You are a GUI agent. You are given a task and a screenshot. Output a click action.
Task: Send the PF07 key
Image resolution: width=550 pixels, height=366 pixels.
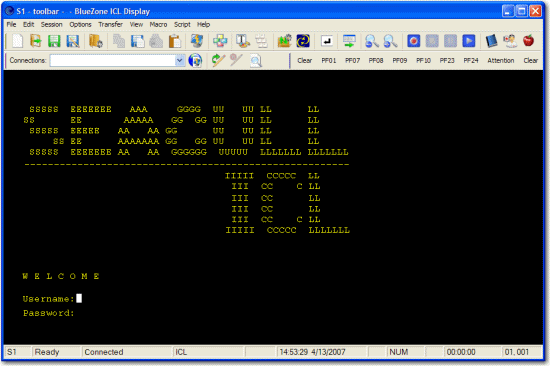pos(352,60)
